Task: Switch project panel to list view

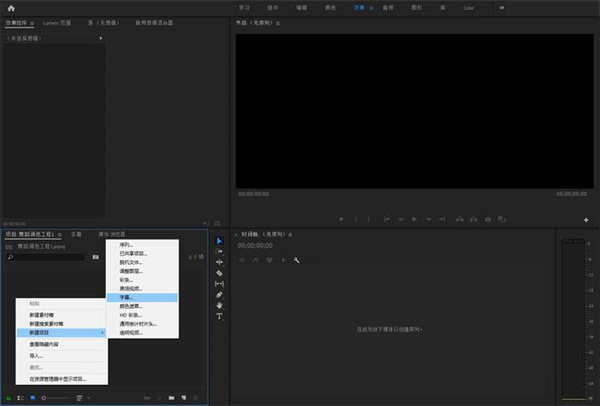Action: [x=21, y=397]
